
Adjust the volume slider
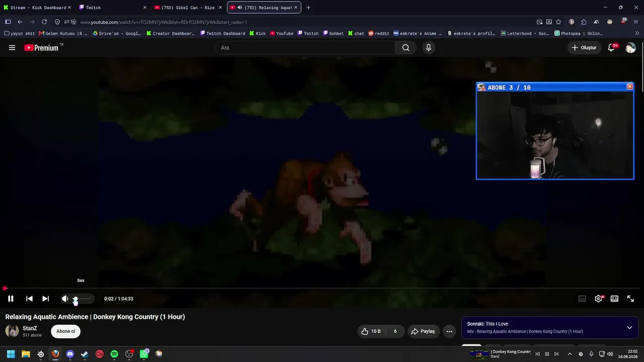pyautogui.click(x=82, y=299)
